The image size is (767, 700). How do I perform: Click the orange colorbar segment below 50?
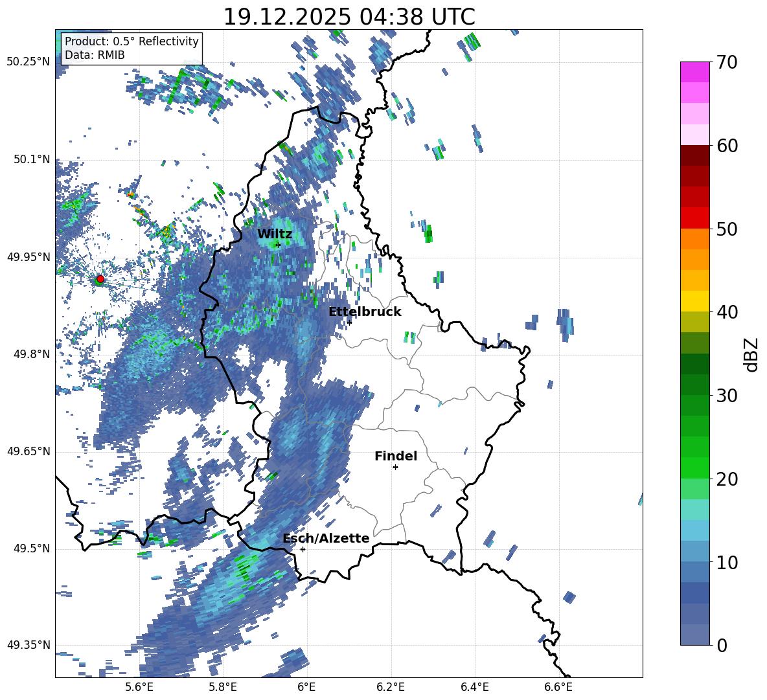(694, 238)
